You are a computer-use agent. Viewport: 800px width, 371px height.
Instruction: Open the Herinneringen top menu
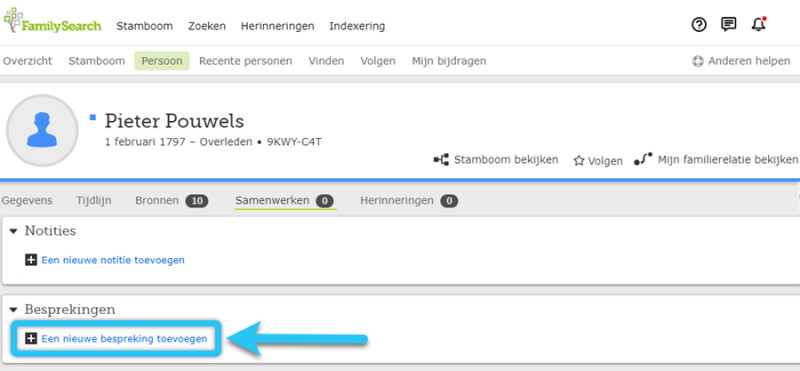click(x=278, y=26)
